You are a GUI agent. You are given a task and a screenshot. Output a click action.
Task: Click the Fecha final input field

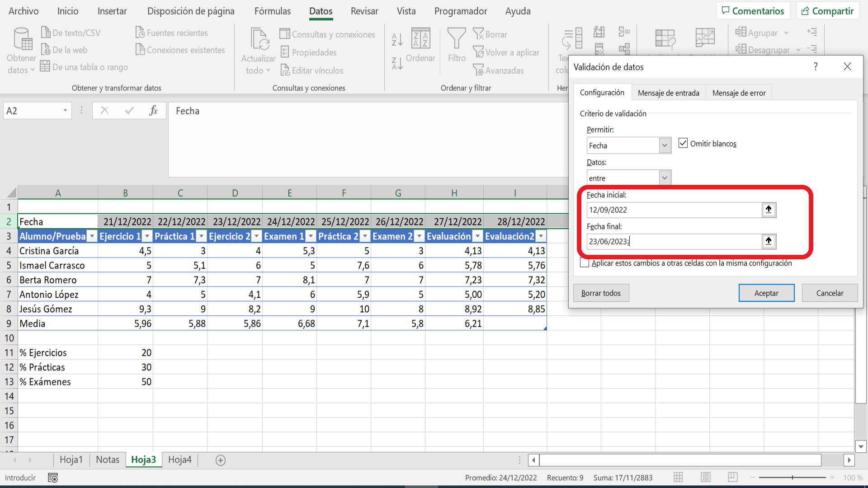674,241
